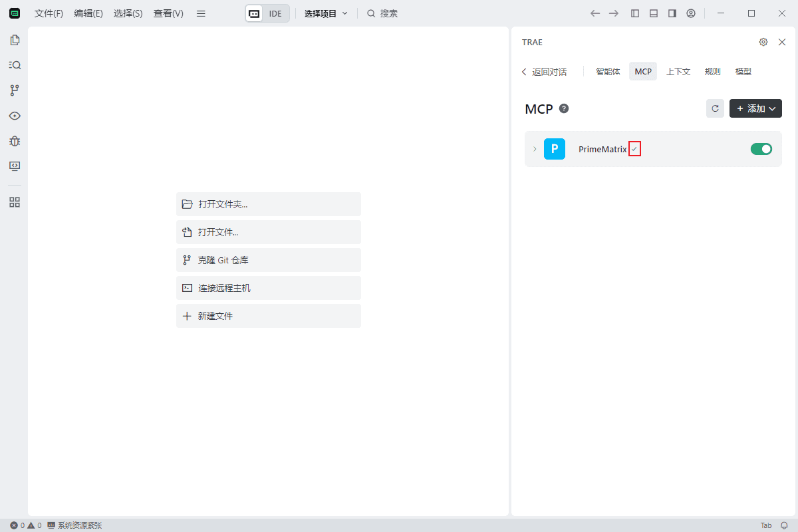Click 返回对话 to go back to chat
The image size is (798, 532).
coord(544,72)
